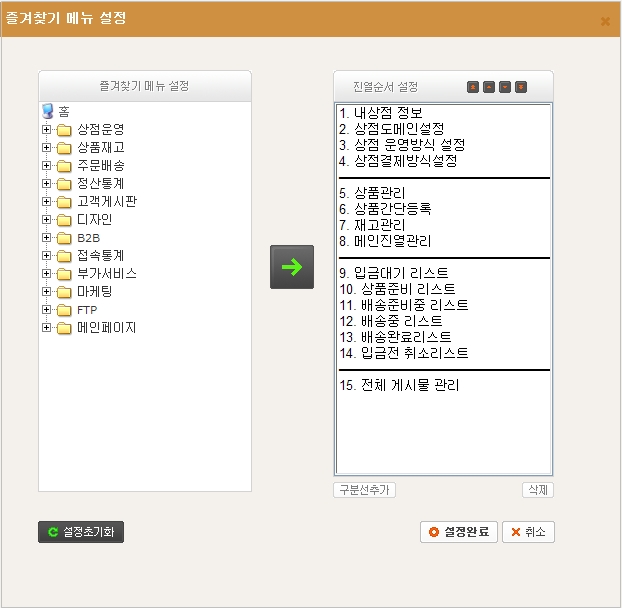This screenshot has width=622, height=609.
Task: Click the 홈 computer icon
Action: point(48,111)
